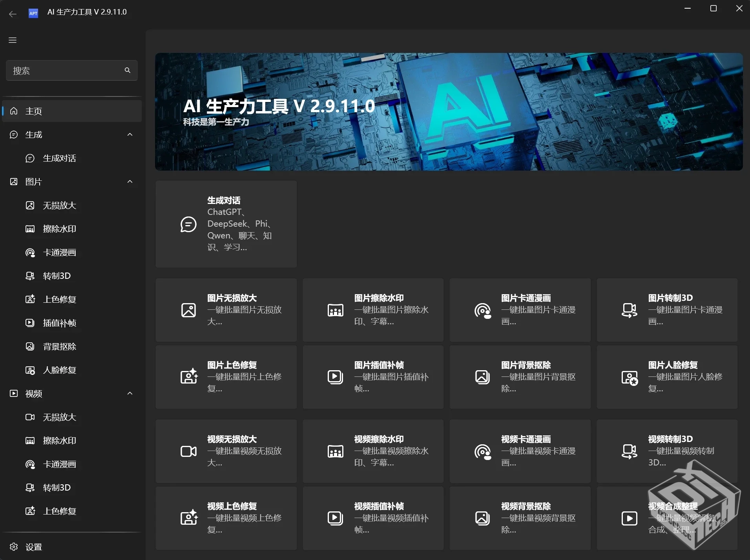Select the 擦除水印 watermark removal icon
The height and width of the screenshot is (560, 750).
click(31, 229)
